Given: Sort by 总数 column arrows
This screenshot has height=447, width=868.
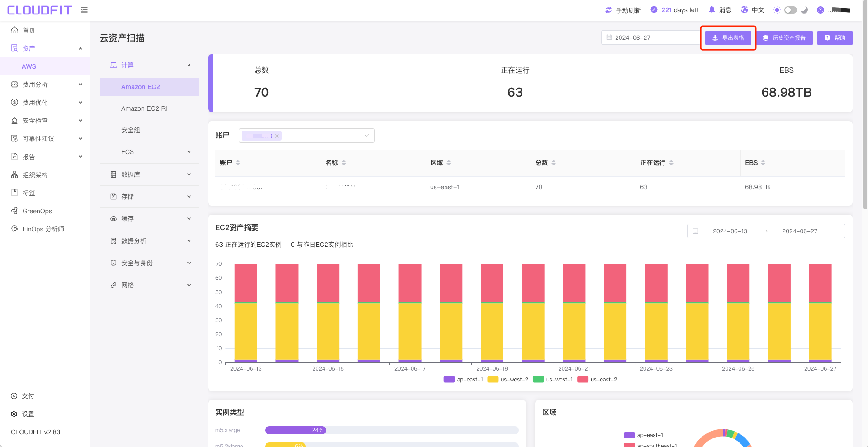Looking at the screenshot, I should point(554,163).
